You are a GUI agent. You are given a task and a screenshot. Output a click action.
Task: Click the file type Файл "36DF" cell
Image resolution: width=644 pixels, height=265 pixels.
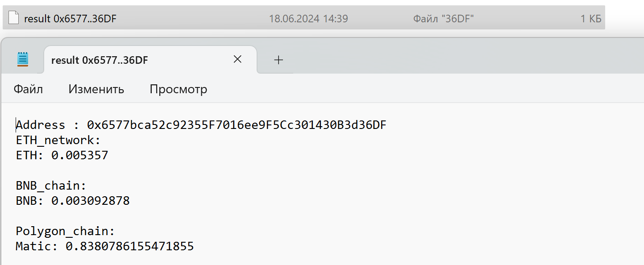point(444,18)
